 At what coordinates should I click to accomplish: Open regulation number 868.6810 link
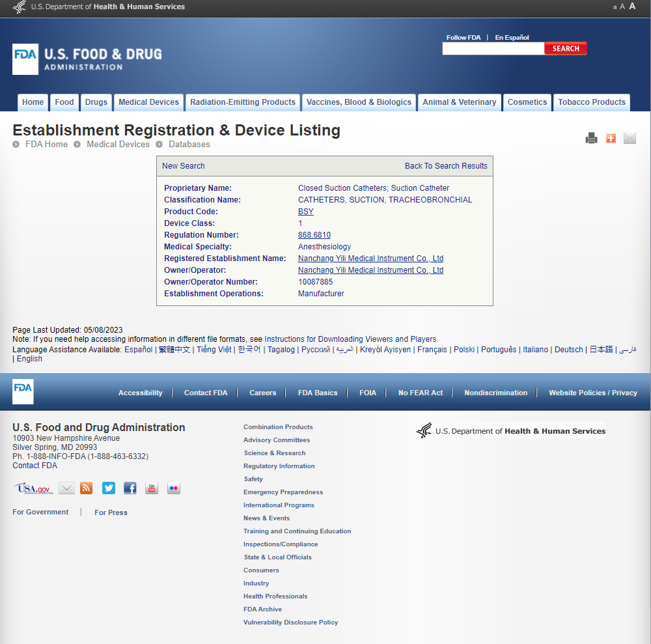[314, 235]
